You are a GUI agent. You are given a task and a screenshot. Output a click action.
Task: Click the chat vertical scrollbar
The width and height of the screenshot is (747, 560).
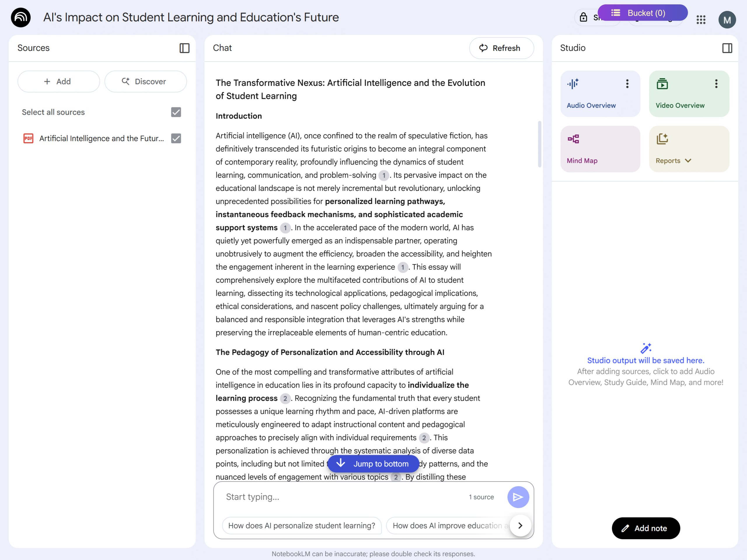pos(539,144)
